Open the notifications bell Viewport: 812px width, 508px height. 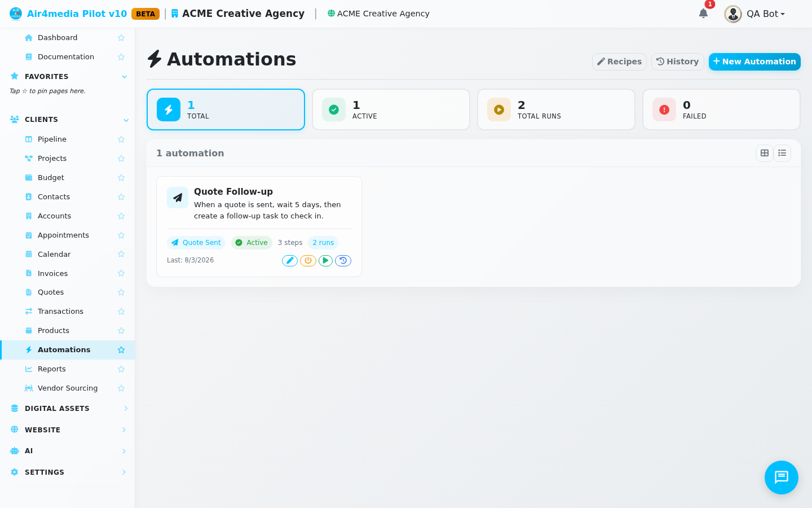tap(703, 14)
